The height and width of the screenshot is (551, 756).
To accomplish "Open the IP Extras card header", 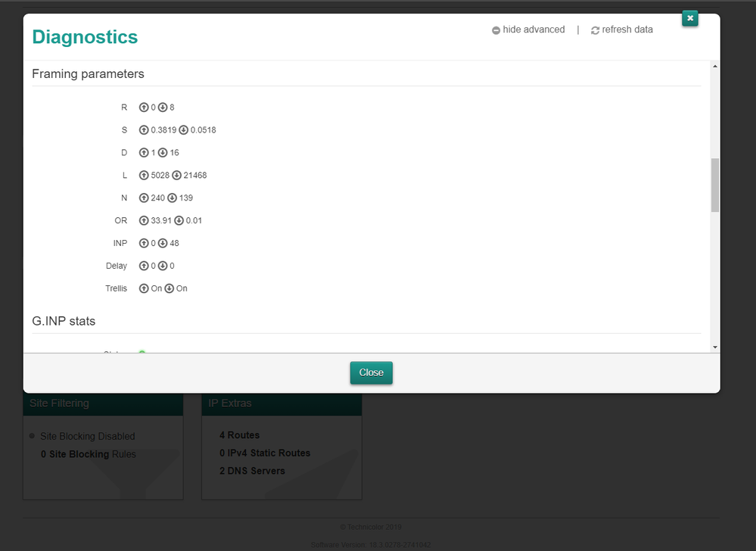I will 282,403.
